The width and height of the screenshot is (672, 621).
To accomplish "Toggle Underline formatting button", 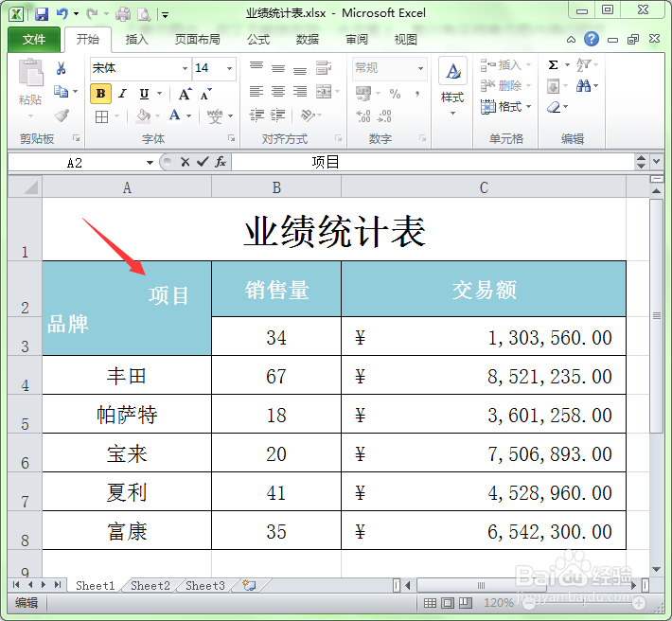I will [145, 94].
